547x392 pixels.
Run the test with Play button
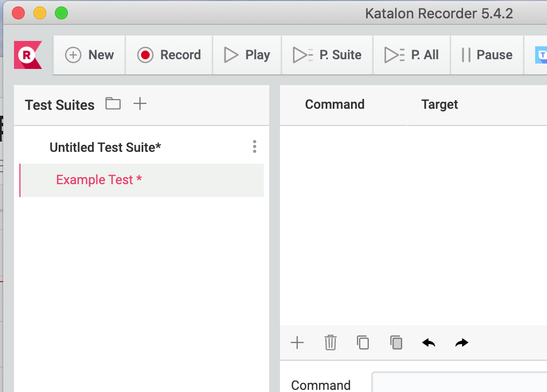[x=247, y=55]
